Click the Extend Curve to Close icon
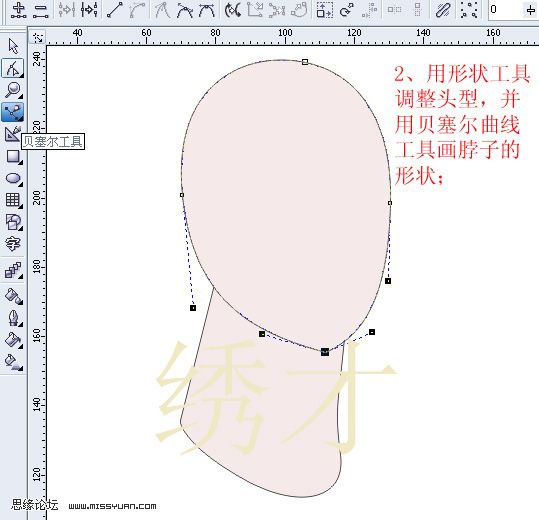Viewport: 539px width, 520px height. pyautogui.click(x=255, y=9)
